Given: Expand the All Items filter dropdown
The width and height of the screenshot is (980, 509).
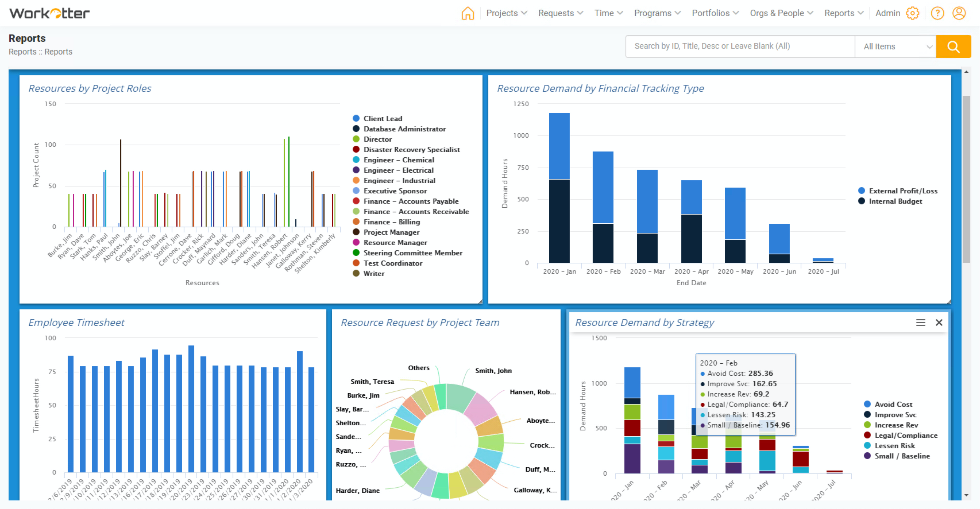Looking at the screenshot, I should click(x=896, y=46).
